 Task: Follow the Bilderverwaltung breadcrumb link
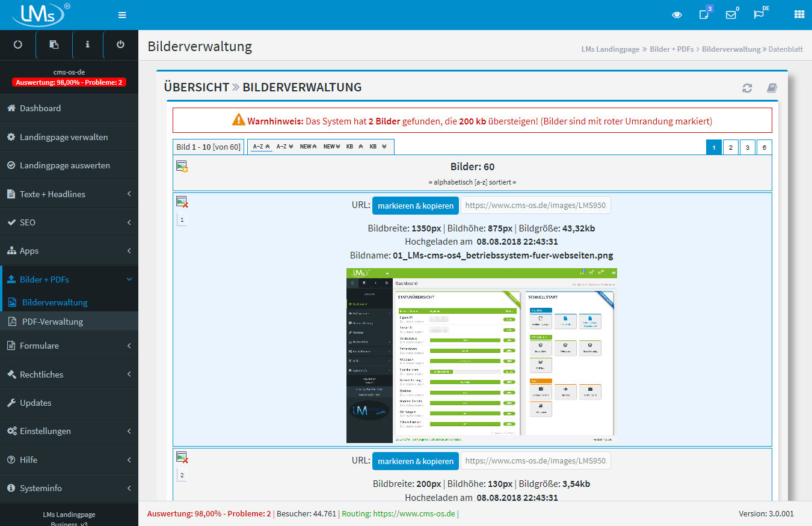[x=731, y=49]
